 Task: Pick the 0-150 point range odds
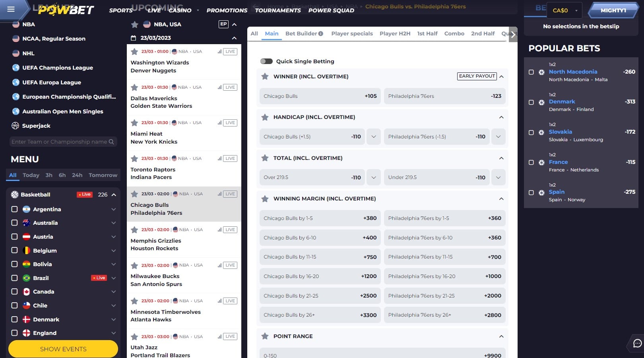pos(382,353)
